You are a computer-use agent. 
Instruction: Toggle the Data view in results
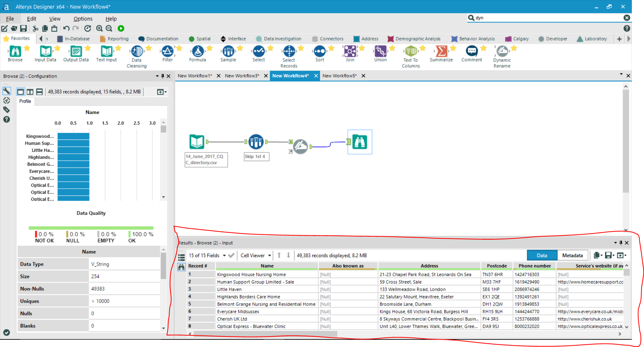542,255
